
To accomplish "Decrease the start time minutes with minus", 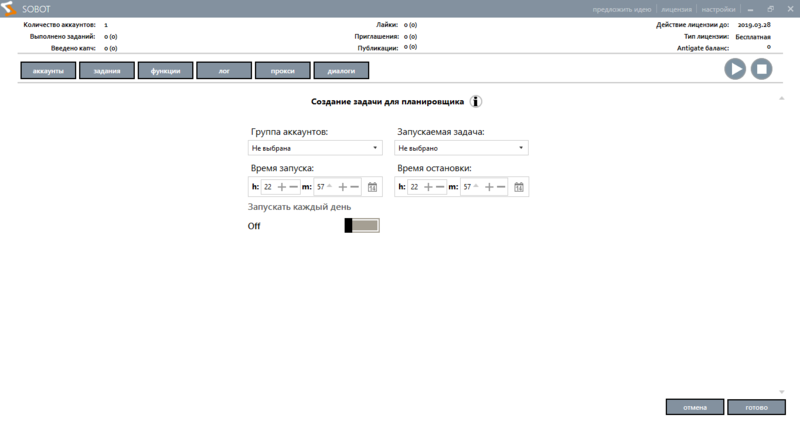I will (x=355, y=187).
